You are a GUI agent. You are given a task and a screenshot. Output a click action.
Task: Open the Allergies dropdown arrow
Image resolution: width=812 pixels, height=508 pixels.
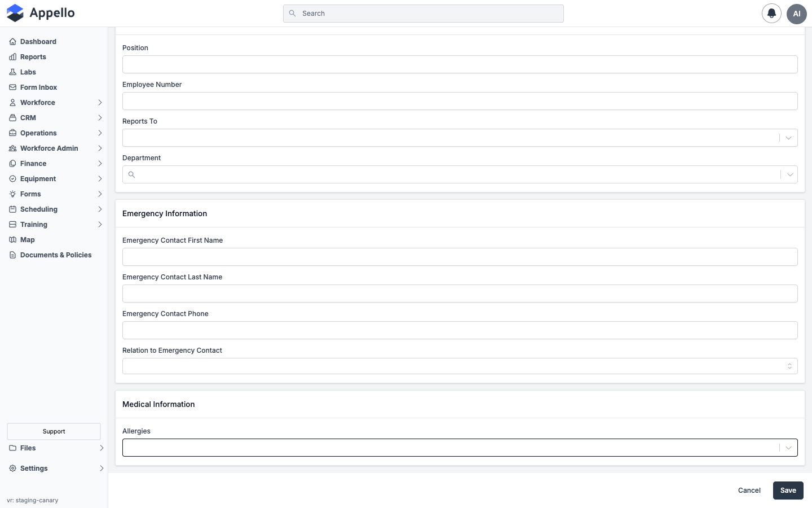pos(788,448)
